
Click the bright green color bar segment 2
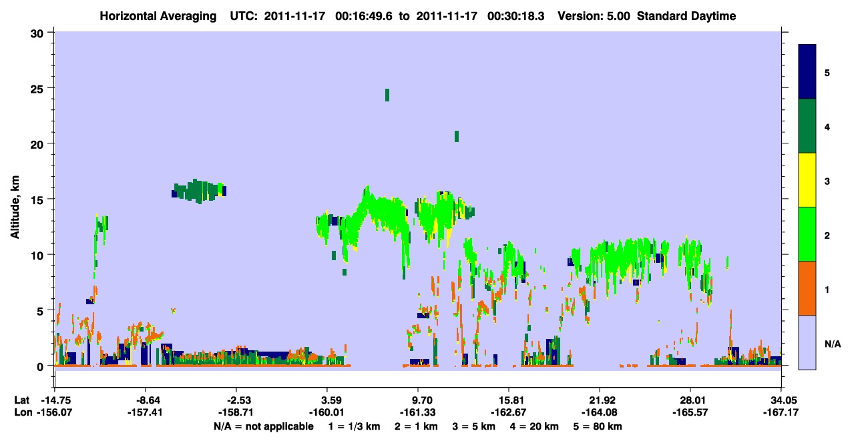(807, 234)
